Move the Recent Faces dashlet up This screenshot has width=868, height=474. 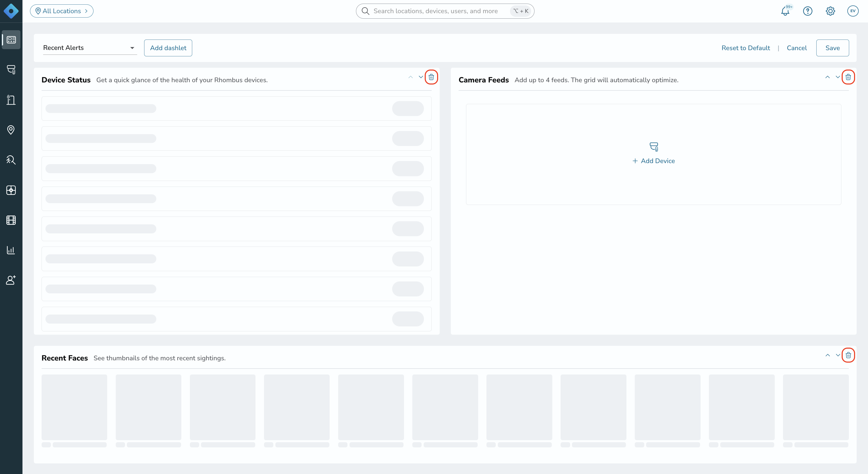click(827, 355)
